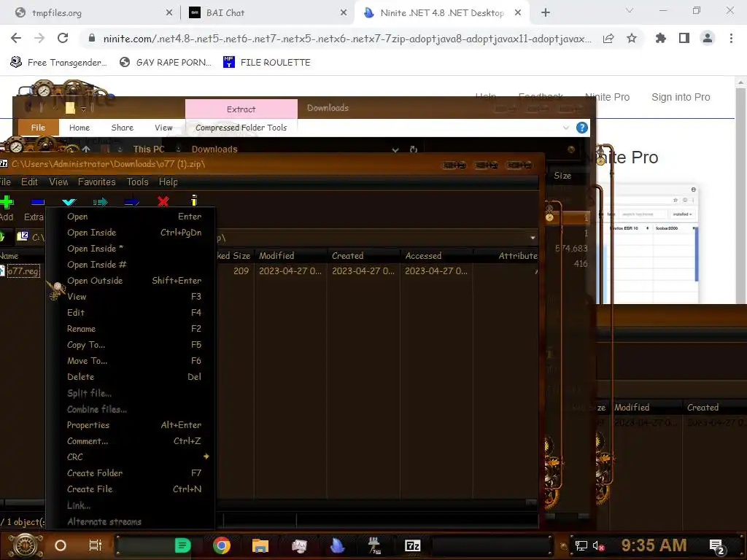Sort by the Accessed column header
Viewport: 747px width, 560px height.
[x=436, y=256]
